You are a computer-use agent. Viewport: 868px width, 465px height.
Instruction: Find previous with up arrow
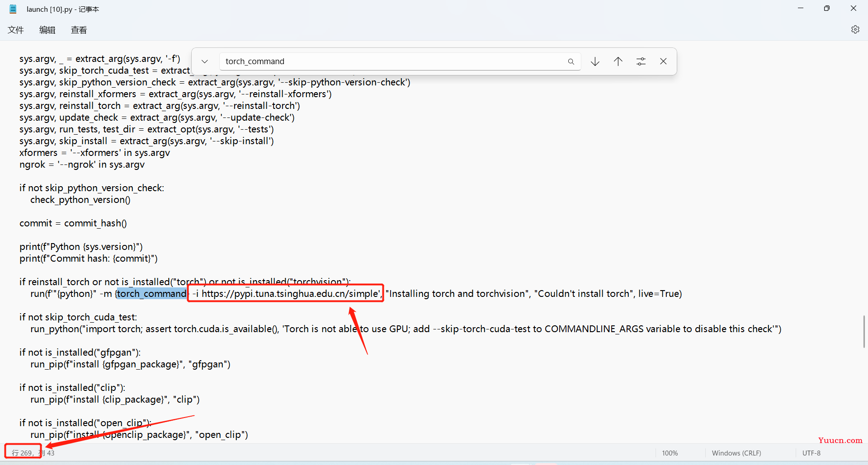(x=618, y=61)
